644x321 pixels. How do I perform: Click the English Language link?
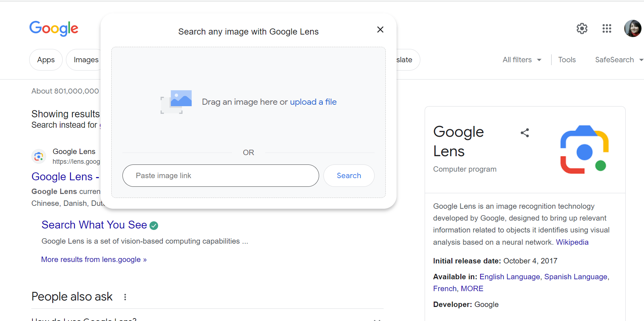510,277
